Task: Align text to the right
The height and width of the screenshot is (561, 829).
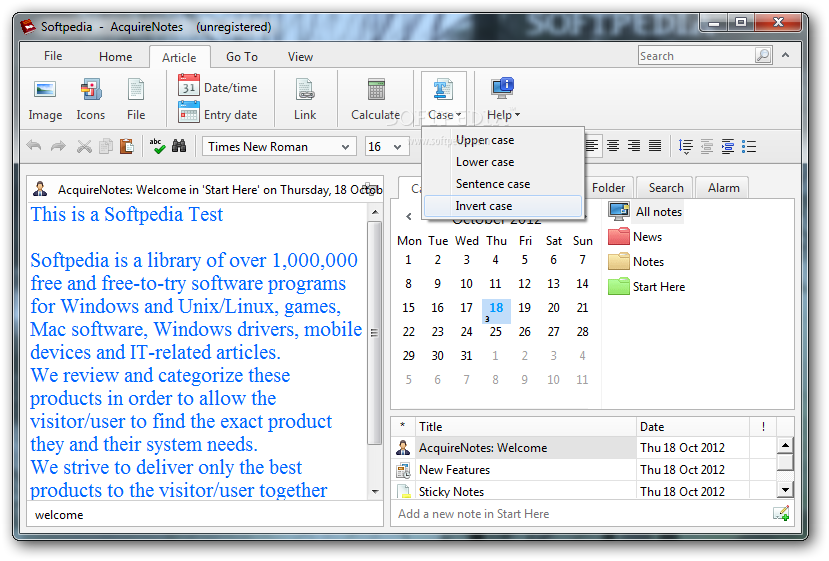Action: [x=634, y=146]
